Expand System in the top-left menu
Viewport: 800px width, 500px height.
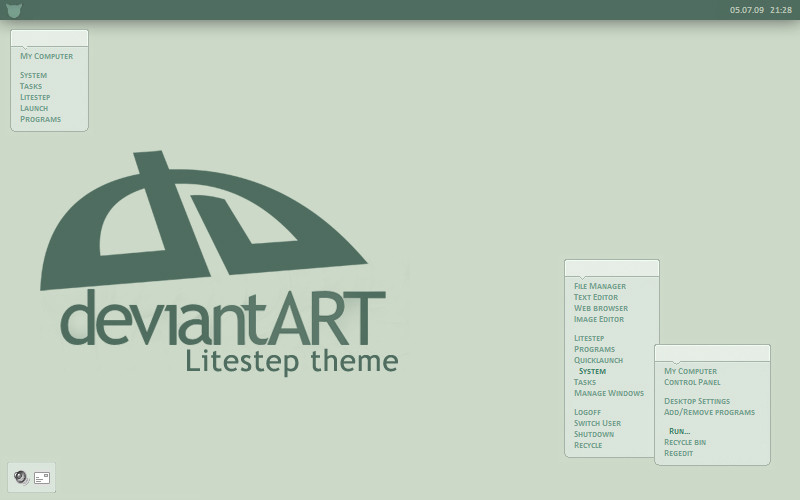[34, 75]
